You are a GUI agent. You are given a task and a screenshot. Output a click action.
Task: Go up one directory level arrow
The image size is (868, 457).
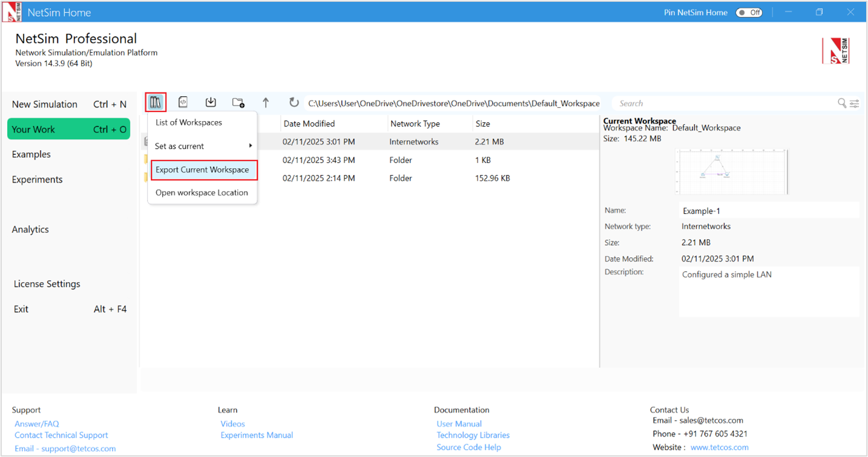[x=266, y=103]
